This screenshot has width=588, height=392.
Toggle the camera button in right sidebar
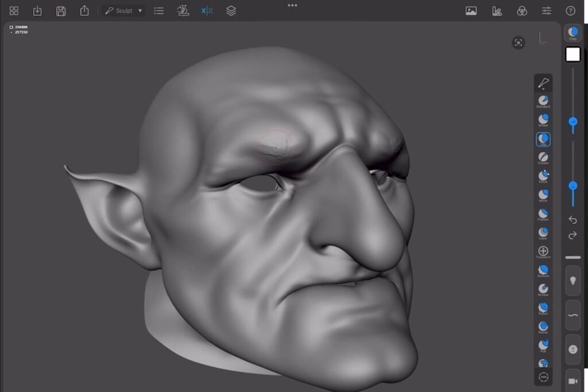pos(572,381)
